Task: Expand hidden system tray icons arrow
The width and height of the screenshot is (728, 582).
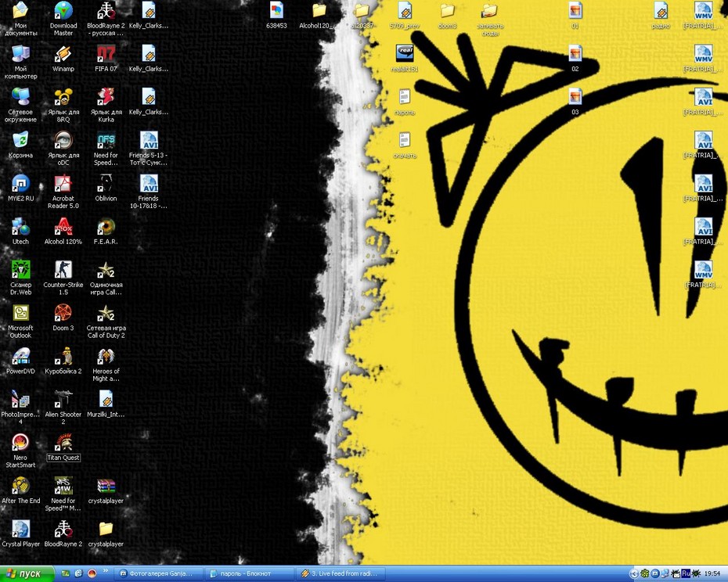Action: (634, 574)
